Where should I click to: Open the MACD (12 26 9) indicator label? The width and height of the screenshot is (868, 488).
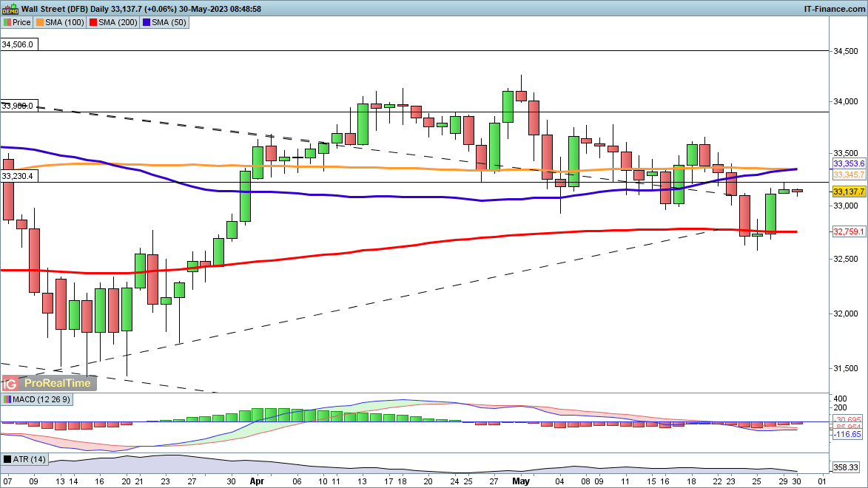pyautogui.click(x=36, y=399)
